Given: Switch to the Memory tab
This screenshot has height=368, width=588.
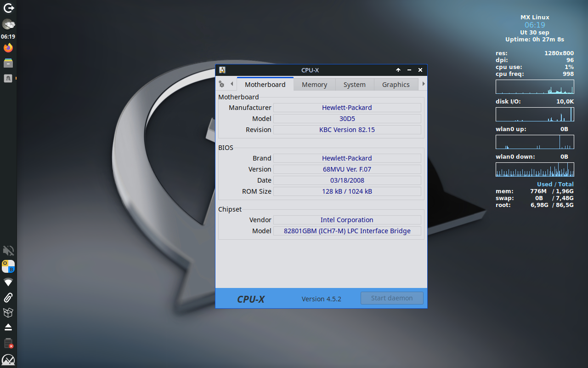Looking at the screenshot, I should coord(315,84).
